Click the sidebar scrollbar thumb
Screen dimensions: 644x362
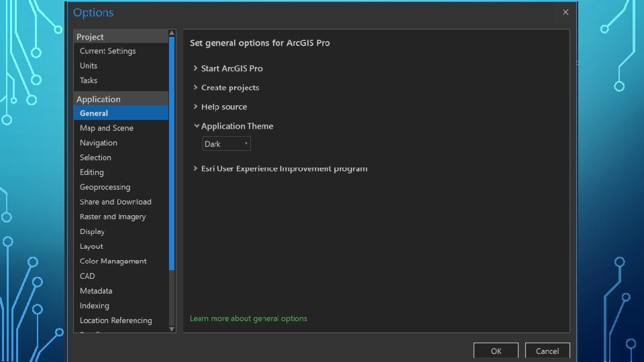tap(172, 153)
